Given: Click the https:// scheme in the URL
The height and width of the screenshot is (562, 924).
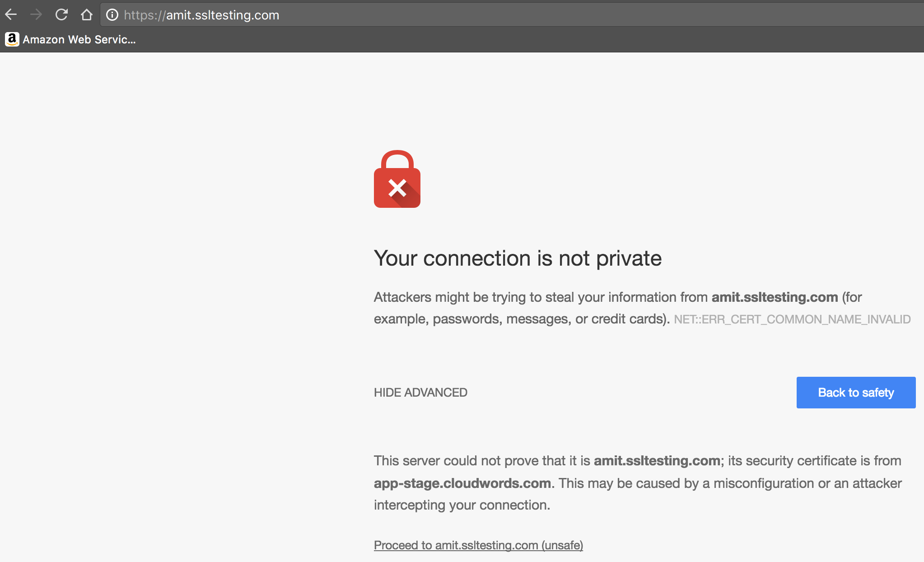Looking at the screenshot, I should (145, 15).
